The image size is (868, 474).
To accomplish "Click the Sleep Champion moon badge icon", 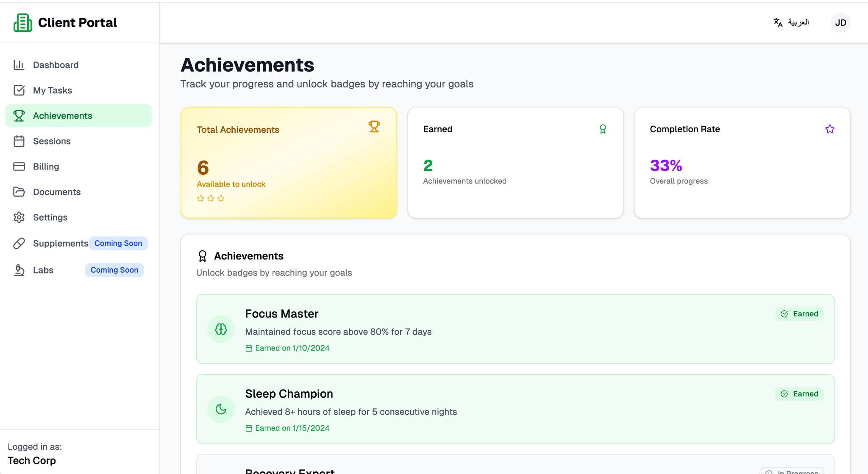I will coord(221,409).
